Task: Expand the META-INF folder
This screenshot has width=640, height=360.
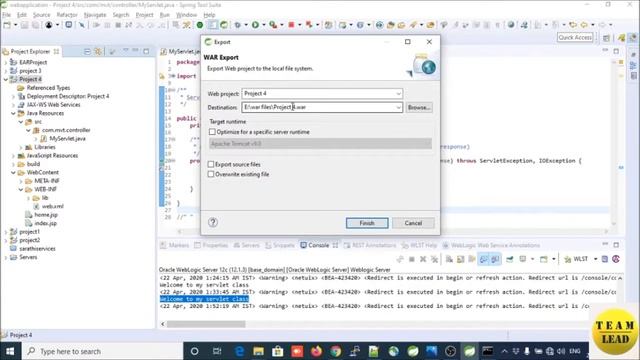Action: [21, 181]
